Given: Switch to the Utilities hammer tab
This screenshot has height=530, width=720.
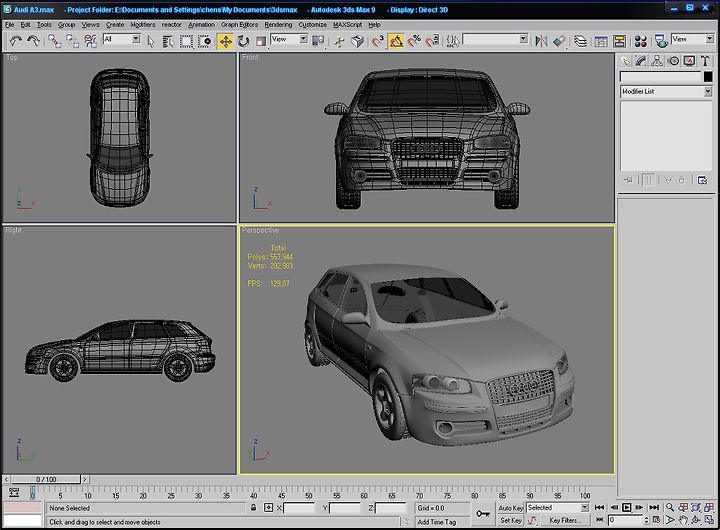Looking at the screenshot, I should coord(705,61).
